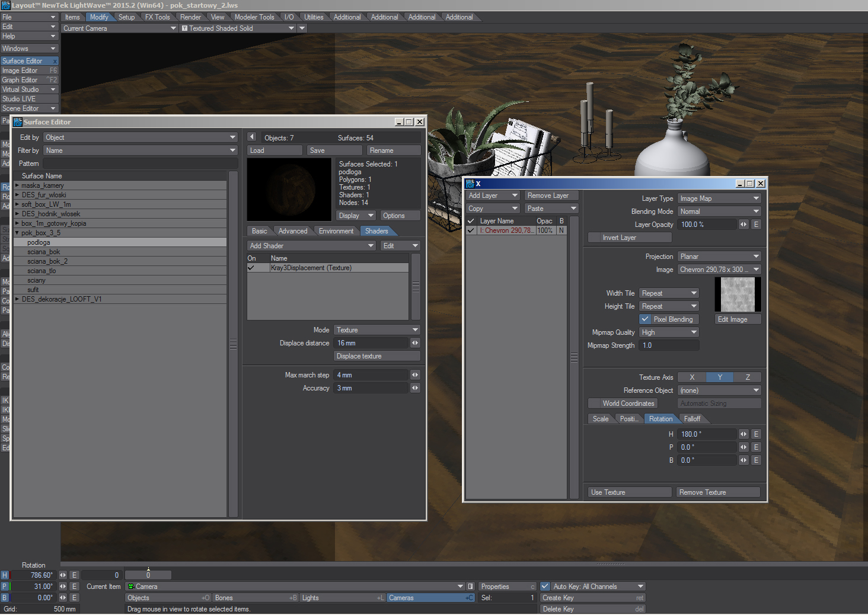Click the list icon next to Current Item
868x615 pixels.
[471, 587]
